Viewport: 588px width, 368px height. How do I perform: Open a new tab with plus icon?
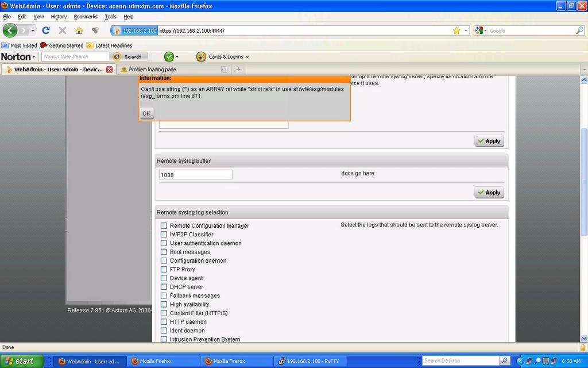click(x=238, y=70)
